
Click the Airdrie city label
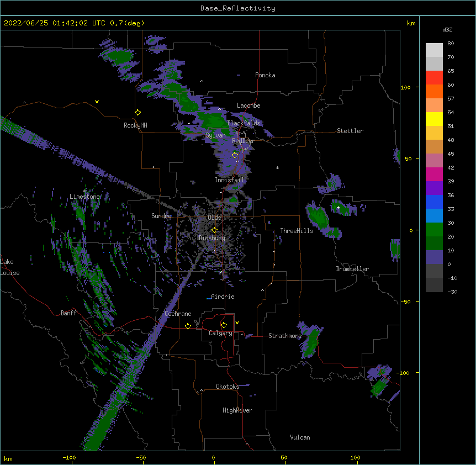tap(223, 297)
